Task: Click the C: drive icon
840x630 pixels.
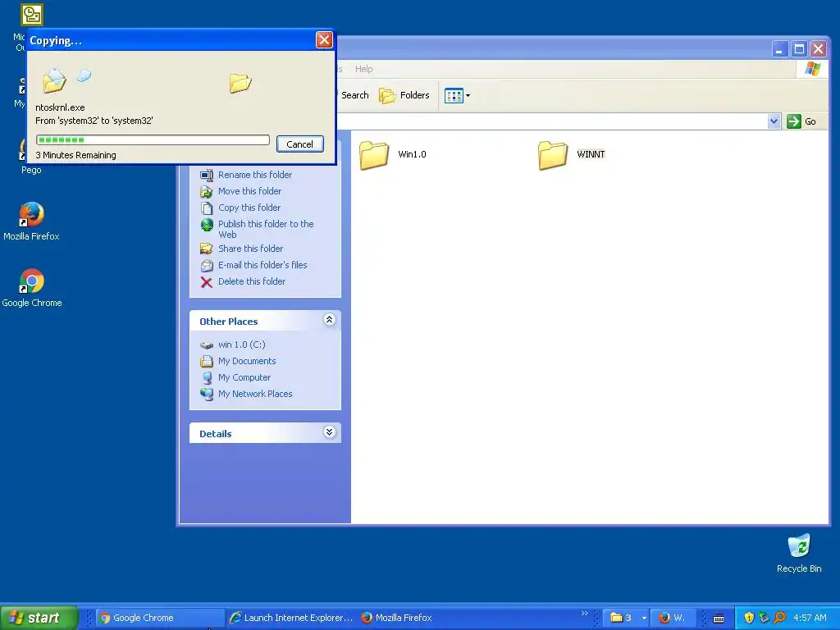Action: click(206, 345)
